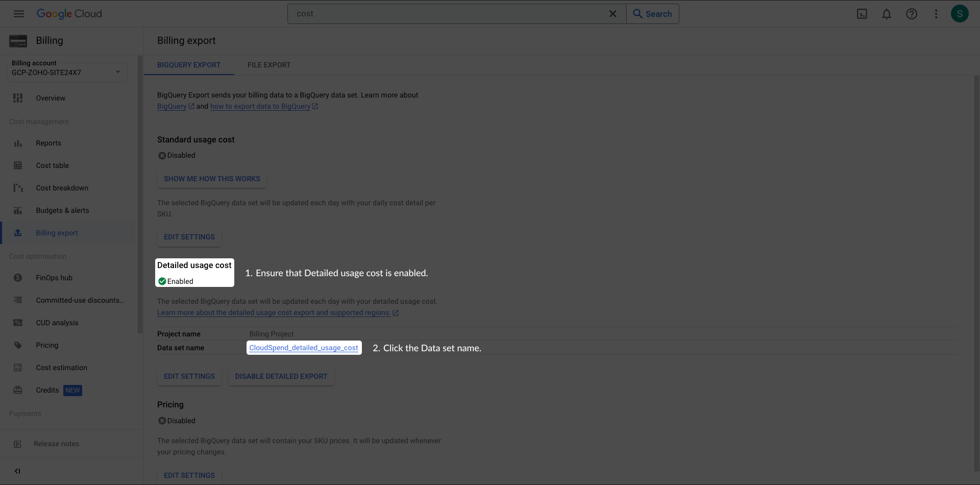Image resolution: width=980 pixels, height=485 pixels.
Task: Collapse the sidebar navigation panel
Action: click(x=17, y=471)
